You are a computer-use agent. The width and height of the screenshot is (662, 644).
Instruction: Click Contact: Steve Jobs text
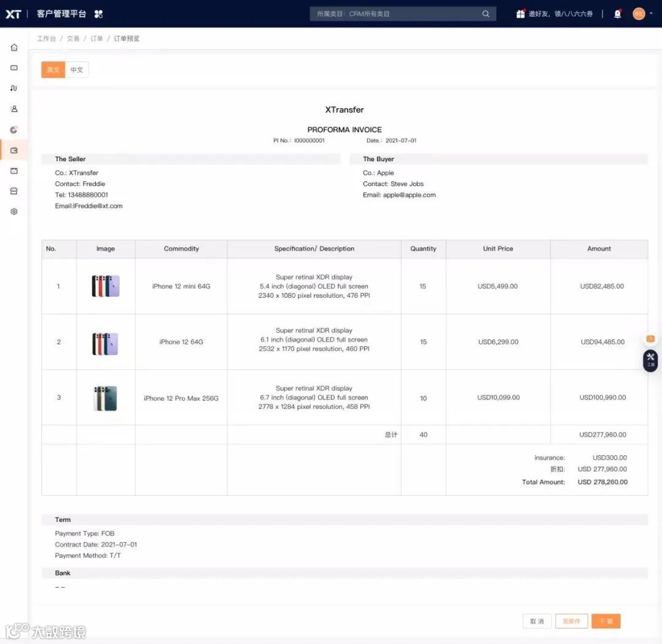tap(393, 184)
